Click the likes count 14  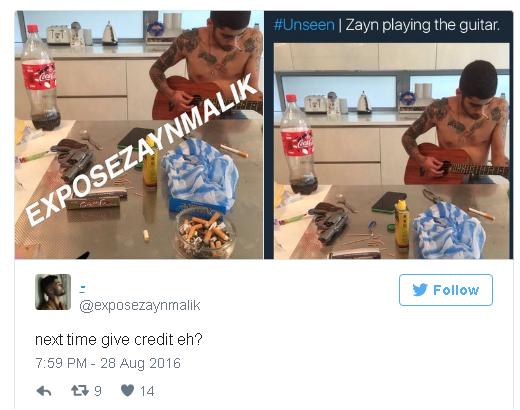coord(147,391)
